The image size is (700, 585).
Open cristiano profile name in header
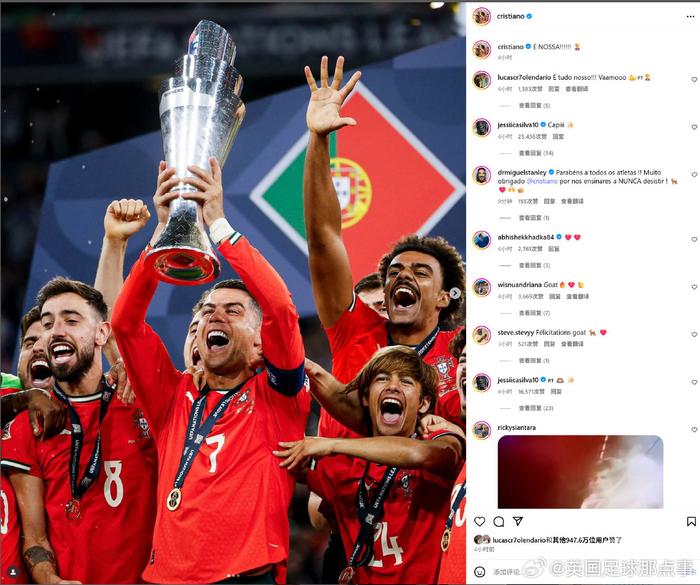tap(511, 16)
